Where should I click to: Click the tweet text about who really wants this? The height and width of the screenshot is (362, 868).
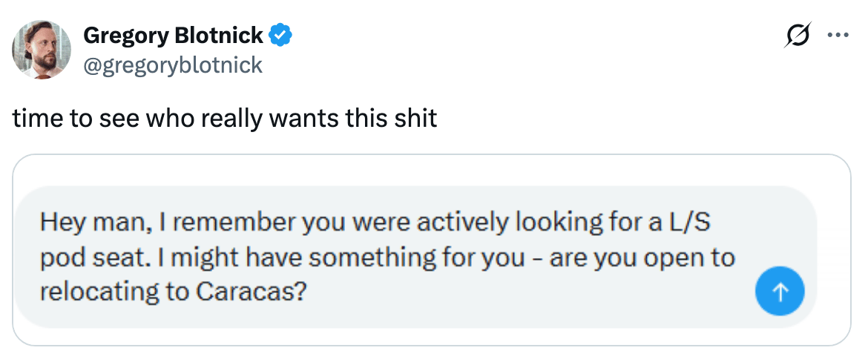click(x=224, y=118)
